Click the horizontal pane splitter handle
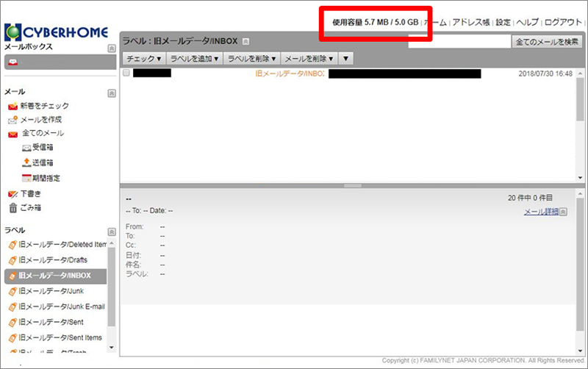The height and width of the screenshot is (369, 588). tap(351, 185)
